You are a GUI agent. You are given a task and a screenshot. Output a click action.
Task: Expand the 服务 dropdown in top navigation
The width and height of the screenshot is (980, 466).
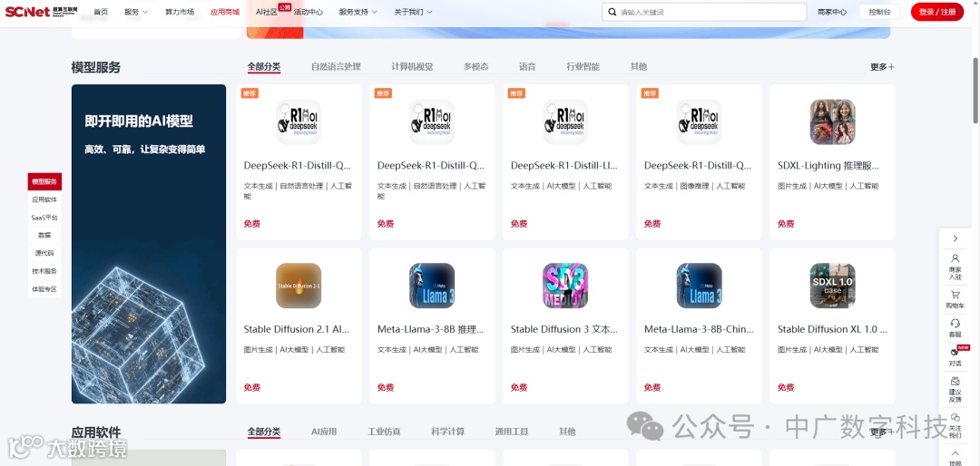pos(136,12)
